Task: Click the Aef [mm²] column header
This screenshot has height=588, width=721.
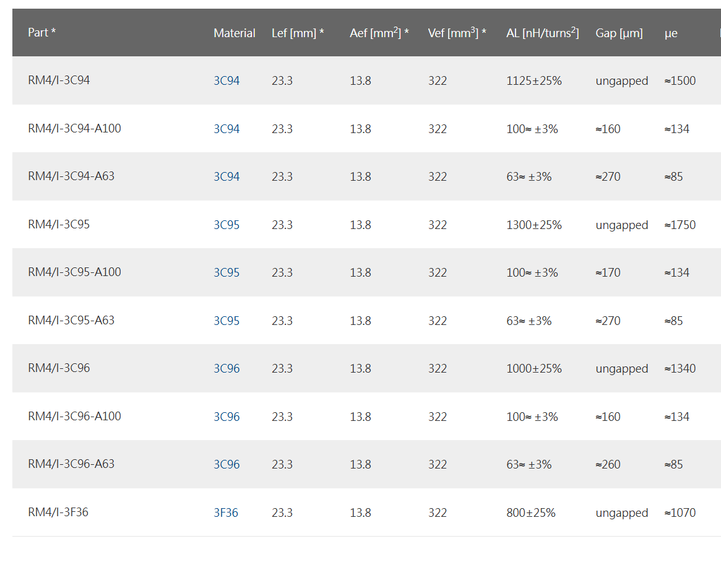Action: [379, 33]
